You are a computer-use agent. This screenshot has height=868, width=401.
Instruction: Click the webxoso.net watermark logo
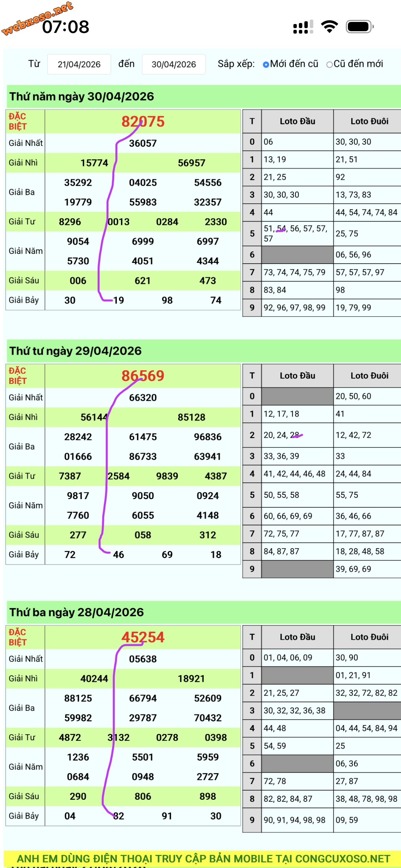point(37,18)
